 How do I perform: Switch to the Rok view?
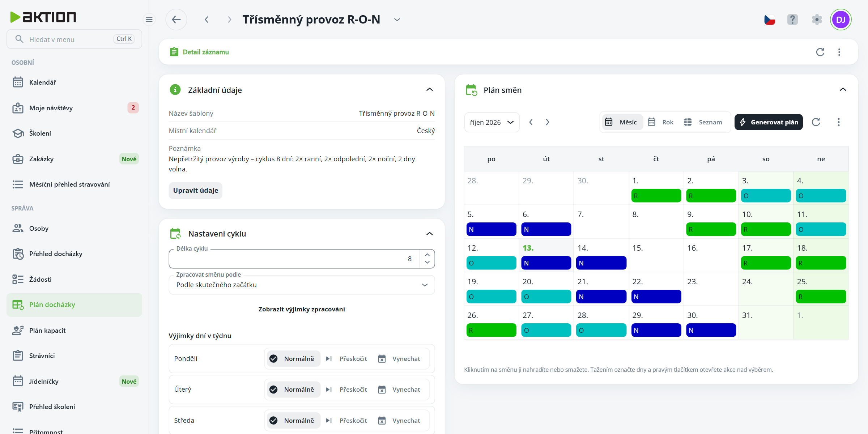(x=661, y=122)
